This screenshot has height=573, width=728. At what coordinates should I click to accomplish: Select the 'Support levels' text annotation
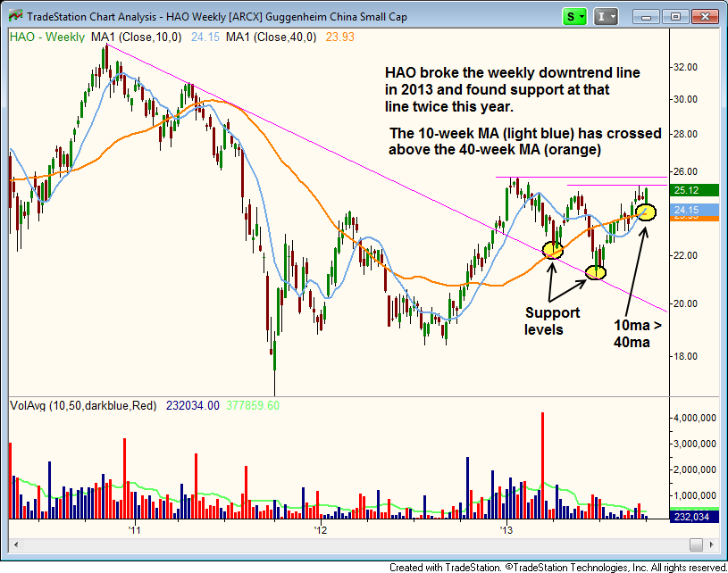point(552,321)
